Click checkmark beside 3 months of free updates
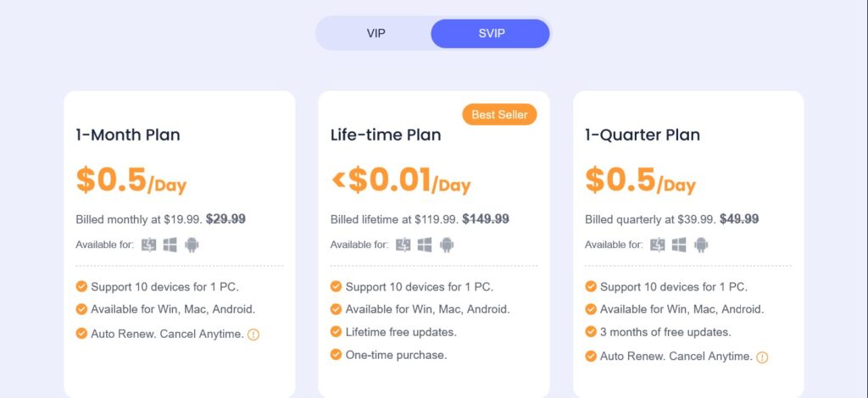 [x=591, y=332]
